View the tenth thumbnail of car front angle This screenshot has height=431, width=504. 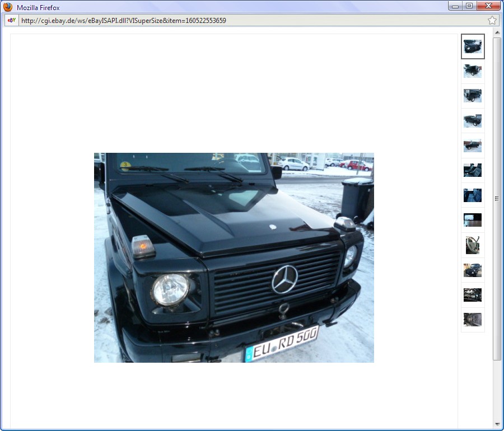(473, 270)
